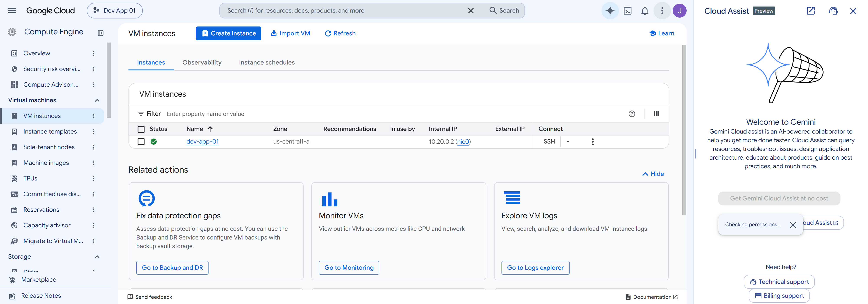Sort the table by Name column
This screenshot has width=868, height=304.
point(199,129)
